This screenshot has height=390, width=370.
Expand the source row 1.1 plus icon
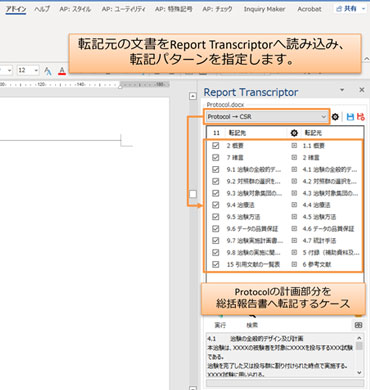[294, 146]
